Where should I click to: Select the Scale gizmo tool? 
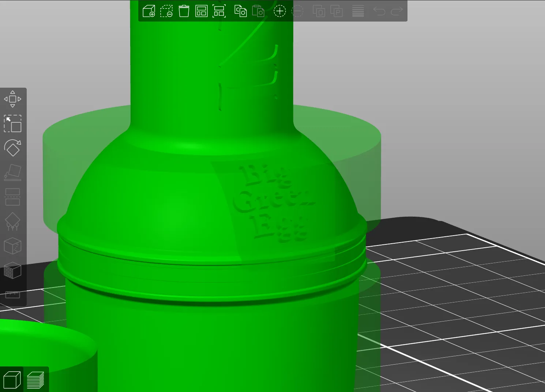12,123
